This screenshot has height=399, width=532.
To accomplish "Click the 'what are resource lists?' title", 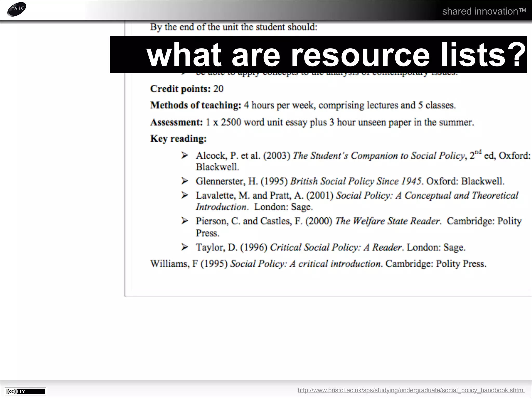I will (x=336, y=55).
